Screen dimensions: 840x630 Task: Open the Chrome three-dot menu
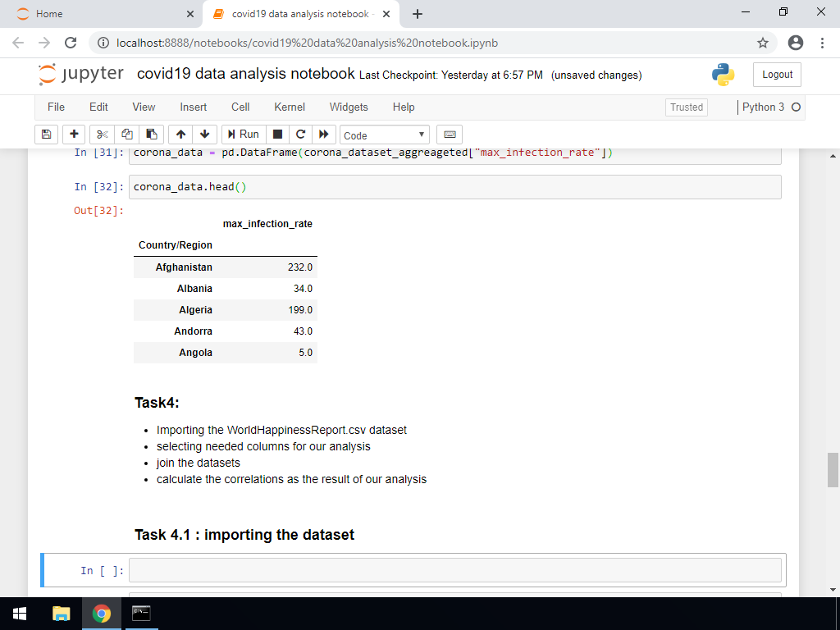pyautogui.click(x=822, y=43)
